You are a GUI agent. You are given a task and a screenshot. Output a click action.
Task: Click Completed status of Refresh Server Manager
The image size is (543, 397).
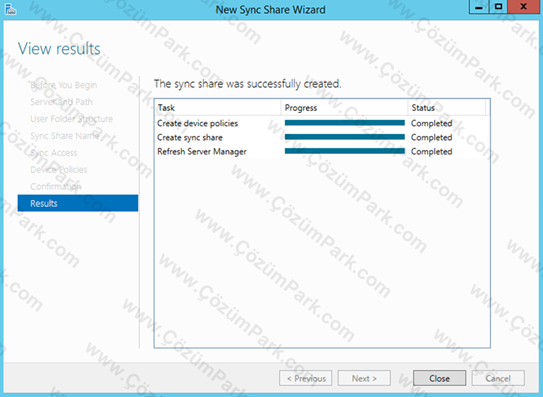pos(431,151)
